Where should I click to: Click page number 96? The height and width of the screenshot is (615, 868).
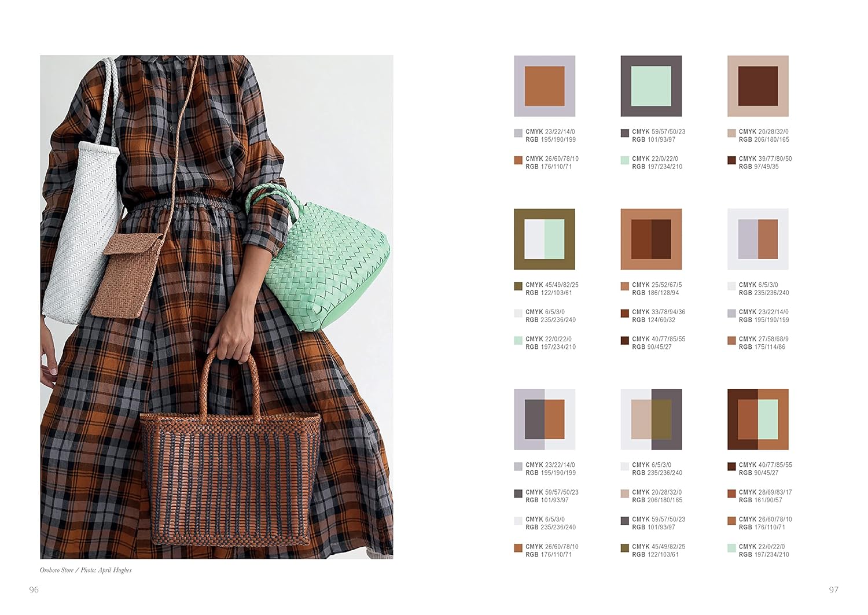click(34, 590)
